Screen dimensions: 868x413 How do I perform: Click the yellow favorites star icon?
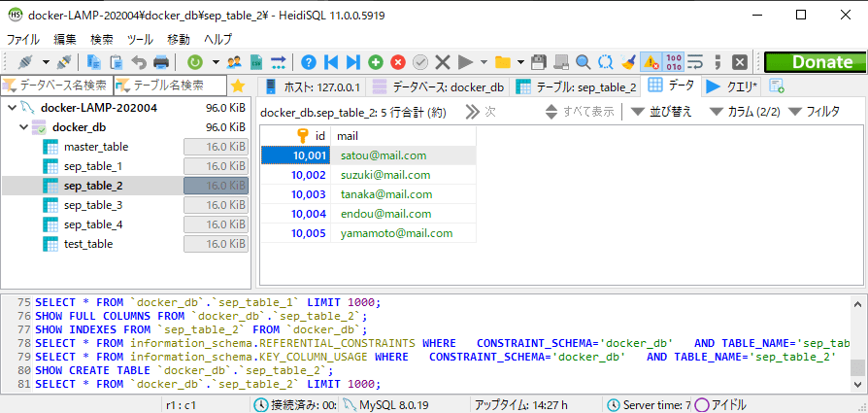tap(238, 86)
